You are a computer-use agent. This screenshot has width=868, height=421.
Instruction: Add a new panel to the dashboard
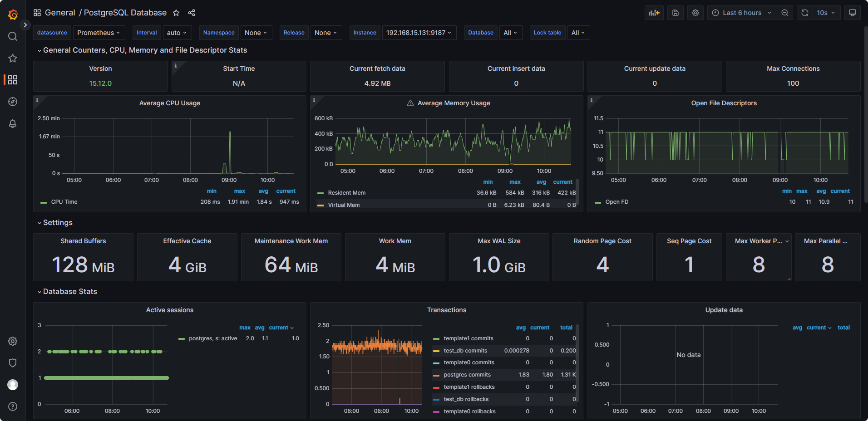click(x=654, y=13)
